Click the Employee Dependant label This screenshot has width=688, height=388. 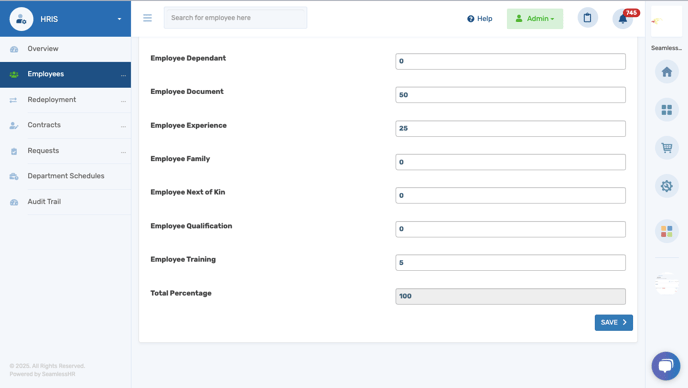(x=188, y=58)
